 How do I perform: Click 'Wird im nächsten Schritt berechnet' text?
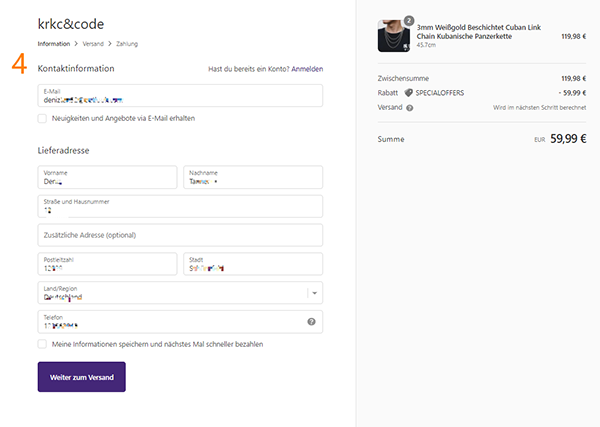540,108
